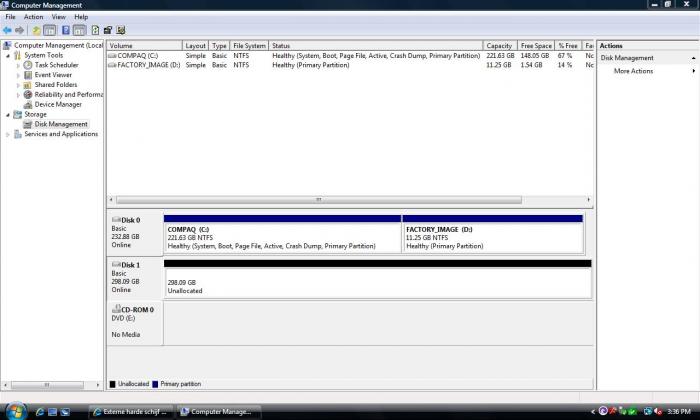Expand the Shared Folders node arrow
The height and width of the screenshot is (420, 700).
pyautogui.click(x=18, y=85)
